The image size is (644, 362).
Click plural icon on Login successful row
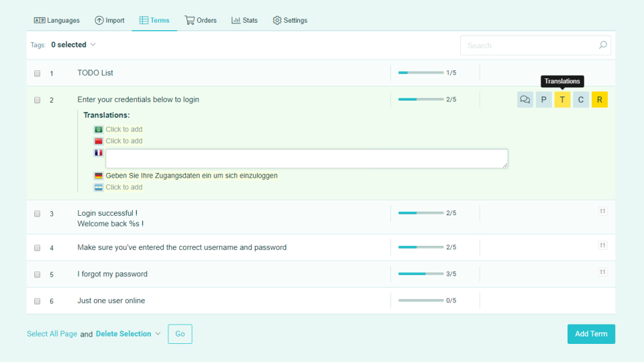coord(602,211)
